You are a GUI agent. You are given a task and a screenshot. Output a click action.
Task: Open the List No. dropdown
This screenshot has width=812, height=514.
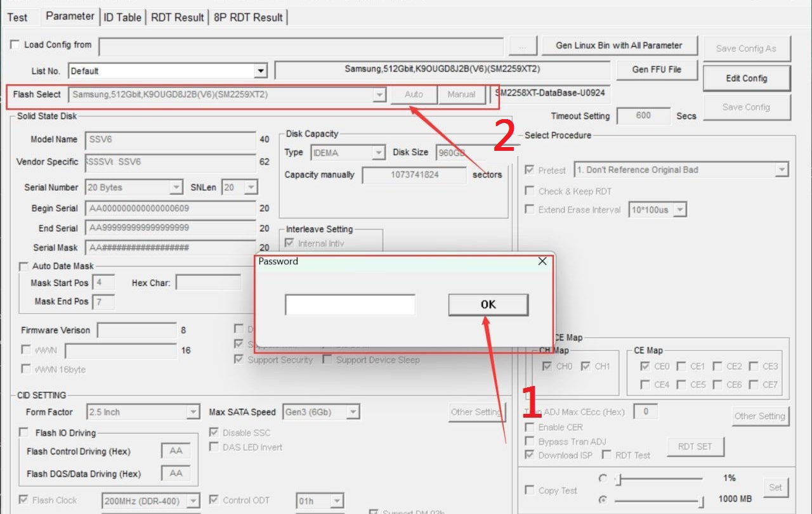(261, 71)
